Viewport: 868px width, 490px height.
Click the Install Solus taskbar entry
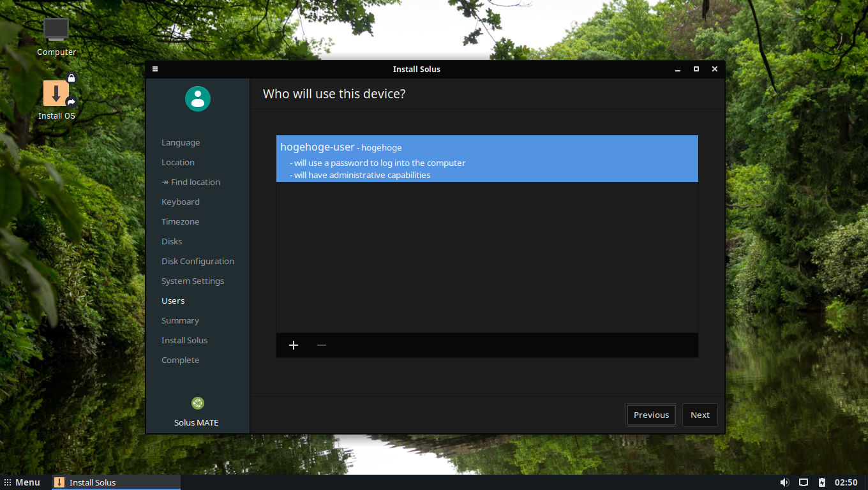tap(116, 482)
